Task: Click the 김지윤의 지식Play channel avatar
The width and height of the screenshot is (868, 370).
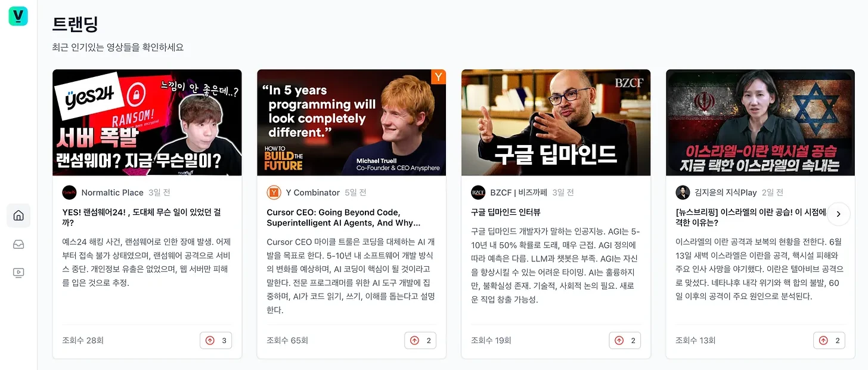Action: tap(683, 192)
